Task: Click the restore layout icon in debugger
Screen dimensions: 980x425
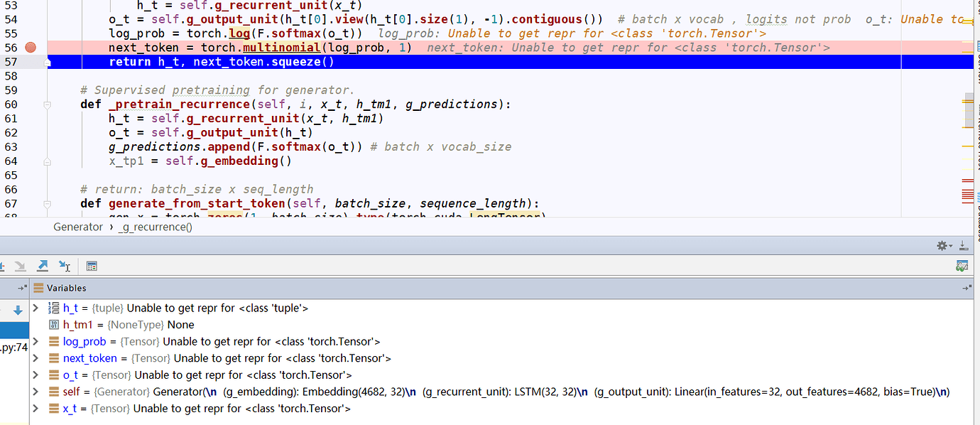Action: [962, 266]
